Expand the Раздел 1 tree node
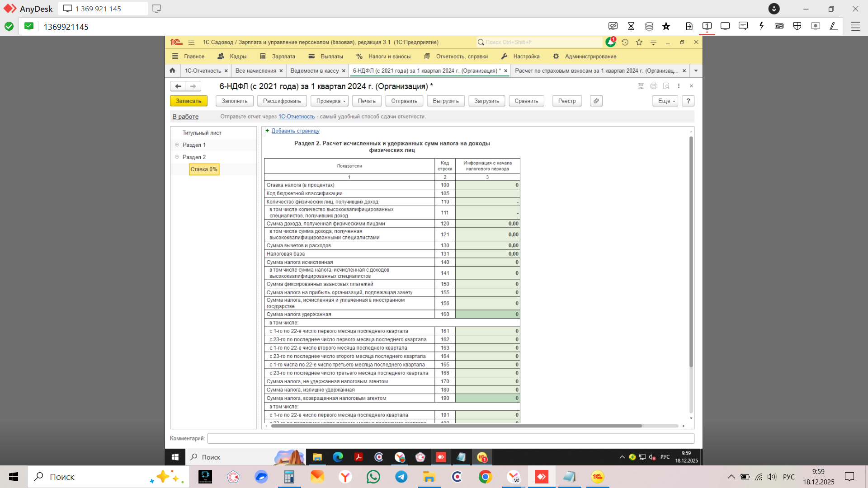 click(177, 145)
